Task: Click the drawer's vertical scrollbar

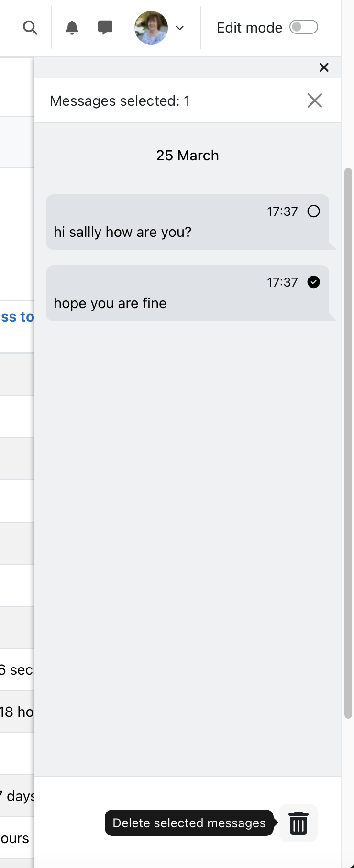Action: click(x=348, y=443)
